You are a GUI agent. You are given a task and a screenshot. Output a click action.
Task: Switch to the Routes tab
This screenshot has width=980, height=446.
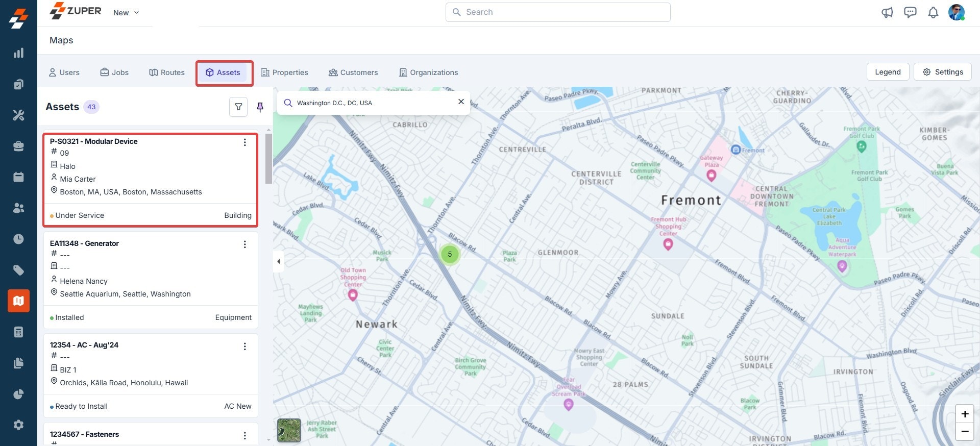167,72
